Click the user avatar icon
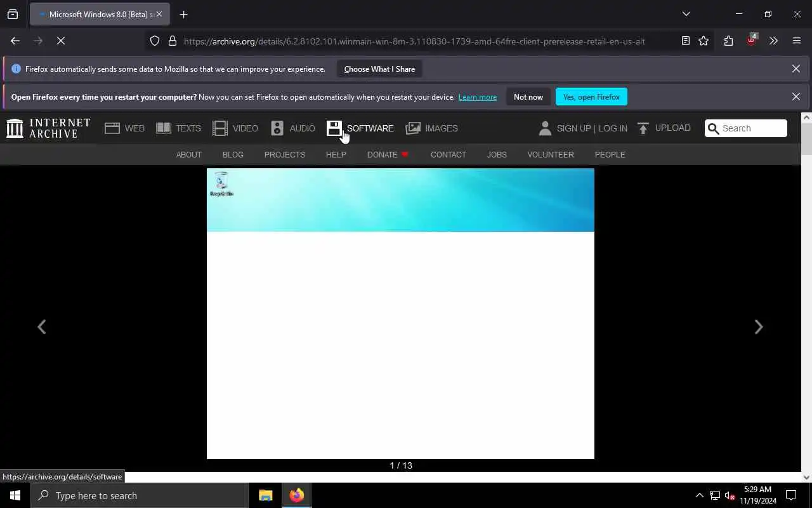 pyautogui.click(x=545, y=128)
